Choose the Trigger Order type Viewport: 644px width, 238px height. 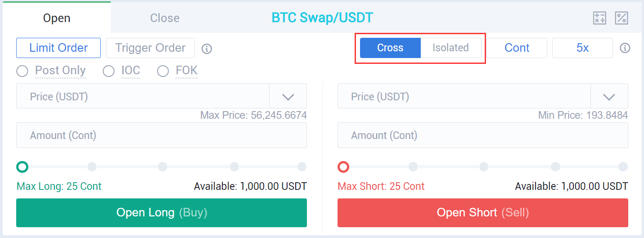(x=150, y=48)
